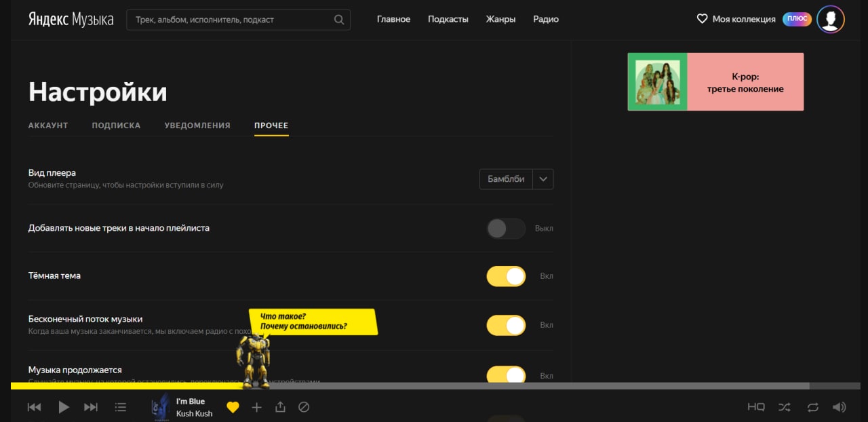
Task: Toggle HQ audio quality
Action: [756, 407]
